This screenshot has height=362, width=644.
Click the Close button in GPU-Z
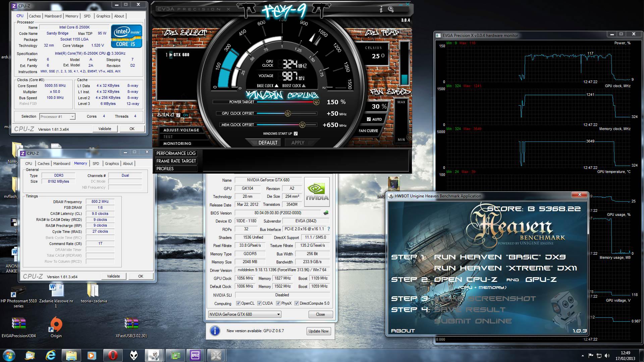[320, 314]
